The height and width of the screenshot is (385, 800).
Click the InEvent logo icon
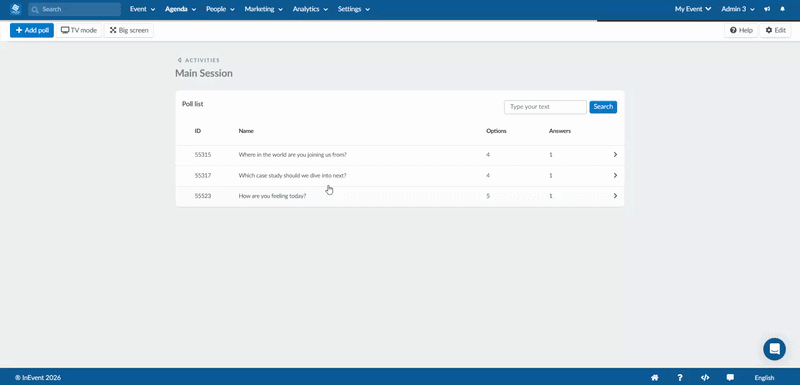(15, 9)
